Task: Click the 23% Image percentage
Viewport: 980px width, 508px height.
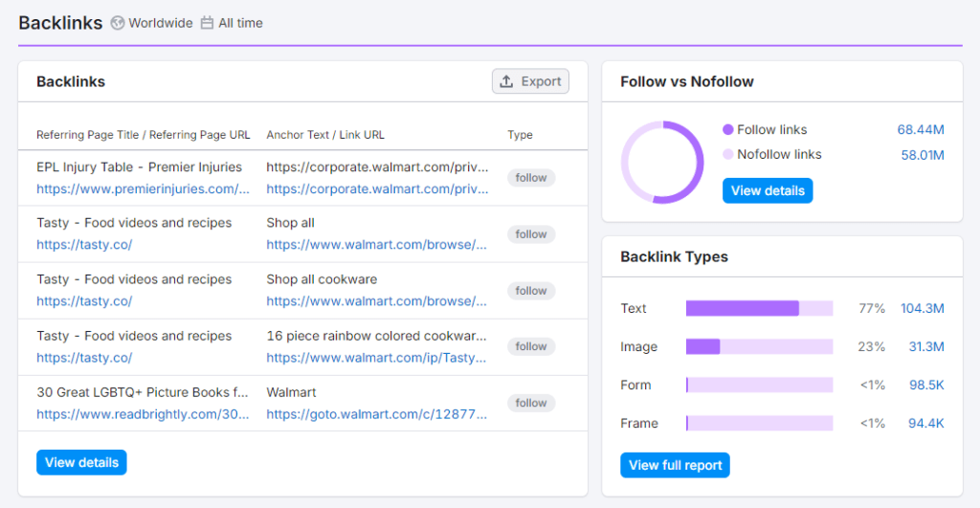Action: (x=871, y=346)
